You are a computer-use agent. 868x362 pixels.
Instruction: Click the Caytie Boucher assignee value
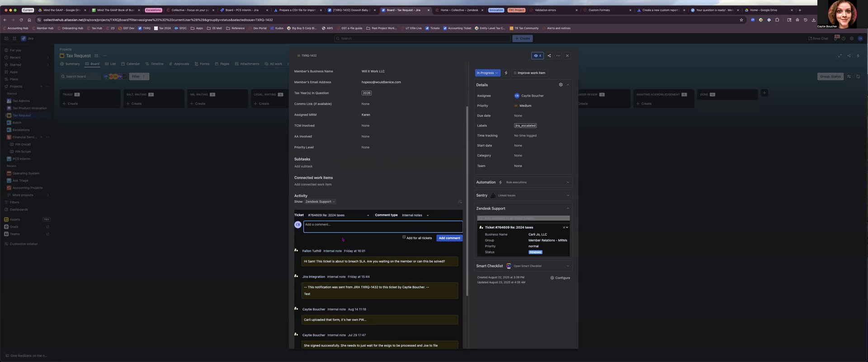click(x=529, y=96)
